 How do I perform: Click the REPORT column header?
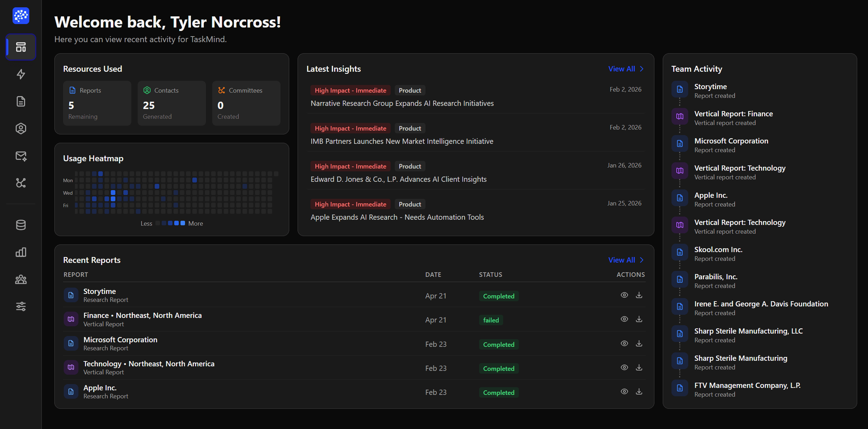pos(76,275)
